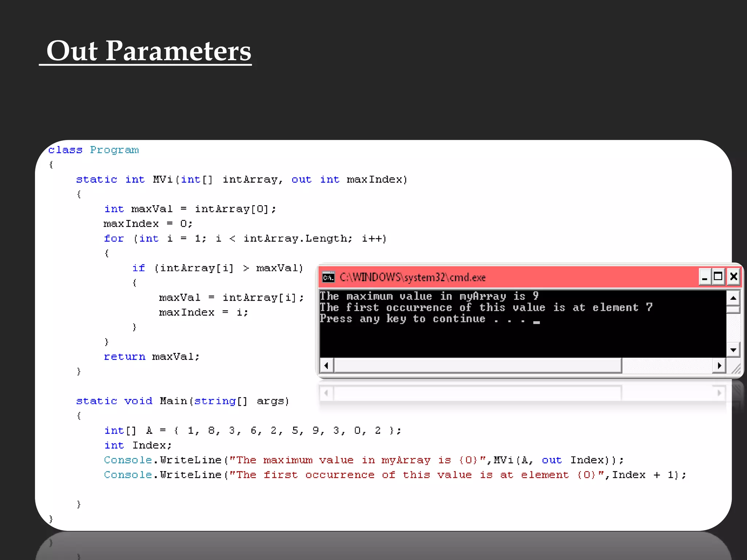Click 'int maxVal = intArray[0];' line
Screen dimensions: 747x560
190,209
